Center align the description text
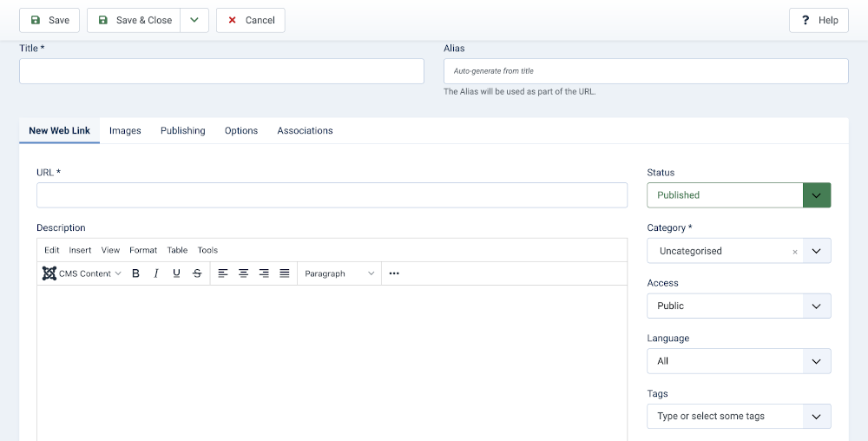The image size is (868, 441). tap(243, 273)
